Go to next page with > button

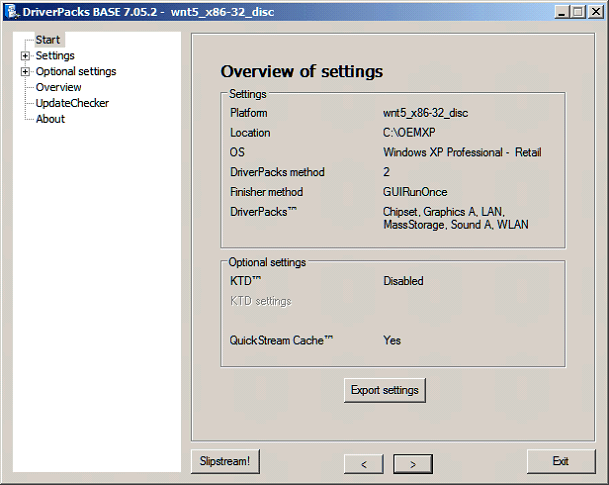pyautogui.click(x=412, y=463)
